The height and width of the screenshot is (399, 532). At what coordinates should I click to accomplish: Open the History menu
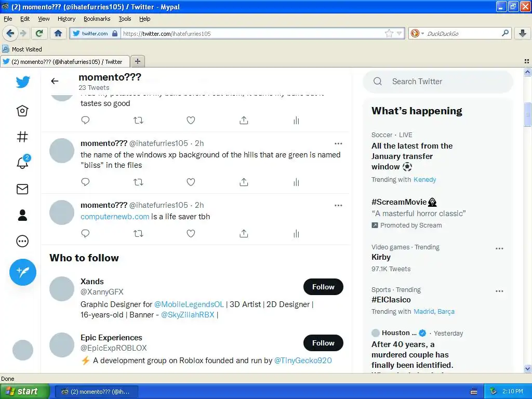66,19
